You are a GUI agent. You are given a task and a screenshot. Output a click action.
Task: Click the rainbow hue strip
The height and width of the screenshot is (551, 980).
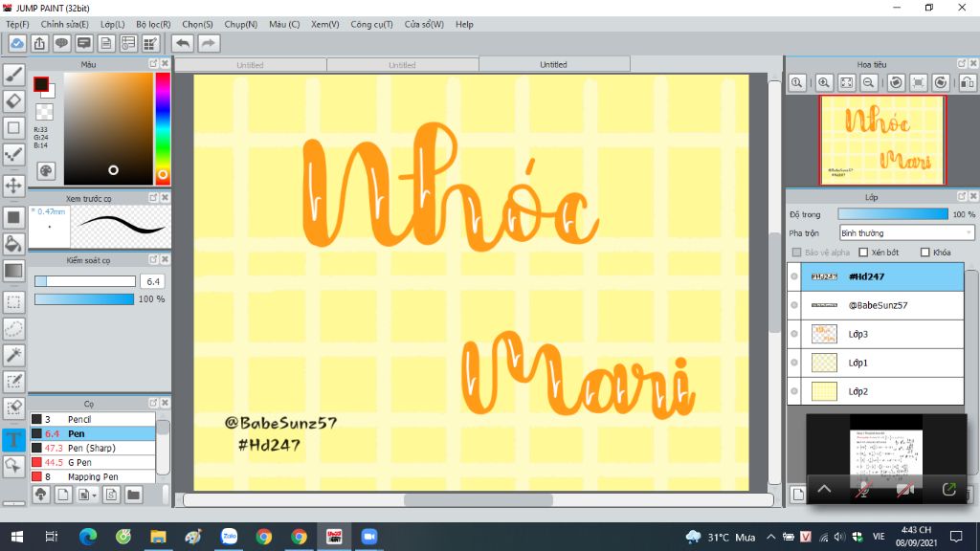click(x=163, y=128)
